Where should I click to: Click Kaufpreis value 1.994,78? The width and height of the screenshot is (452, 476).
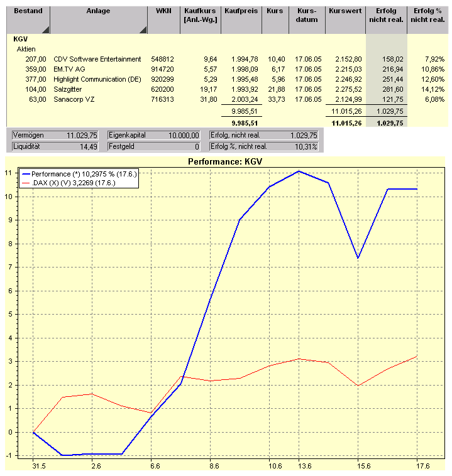(x=245, y=59)
